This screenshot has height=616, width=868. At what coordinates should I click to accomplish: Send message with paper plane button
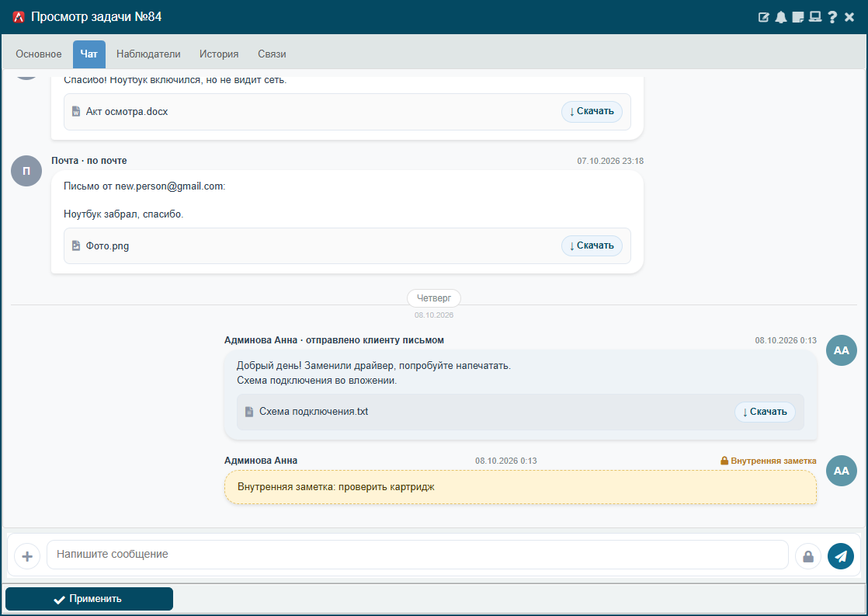[840, 555]
